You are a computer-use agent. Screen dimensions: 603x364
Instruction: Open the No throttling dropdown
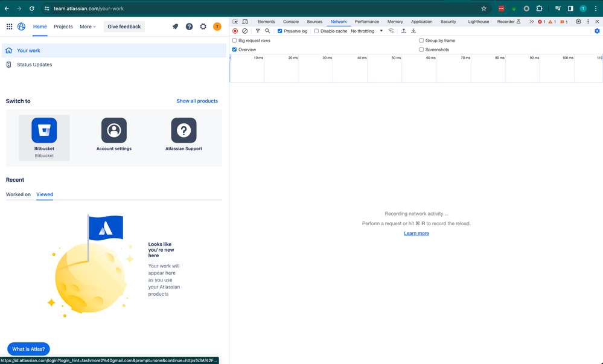366,31
